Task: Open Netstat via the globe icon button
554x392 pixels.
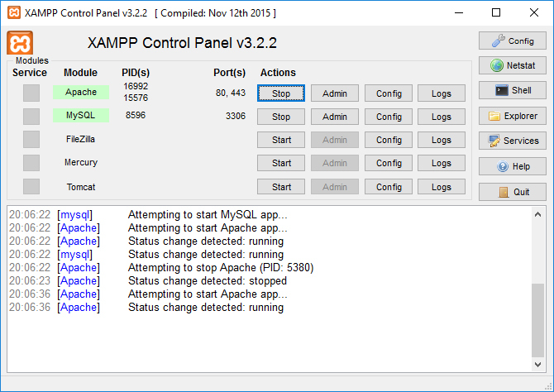Action: 513,65
